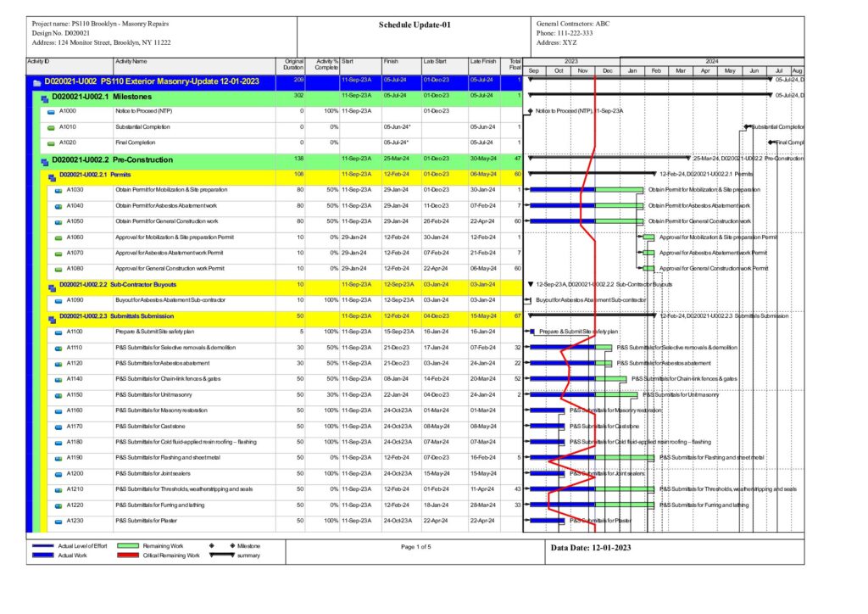Screen dimensions: 868x614
Task: Collapse the Submittals Submission WBS group
Action: click(52, 316)
